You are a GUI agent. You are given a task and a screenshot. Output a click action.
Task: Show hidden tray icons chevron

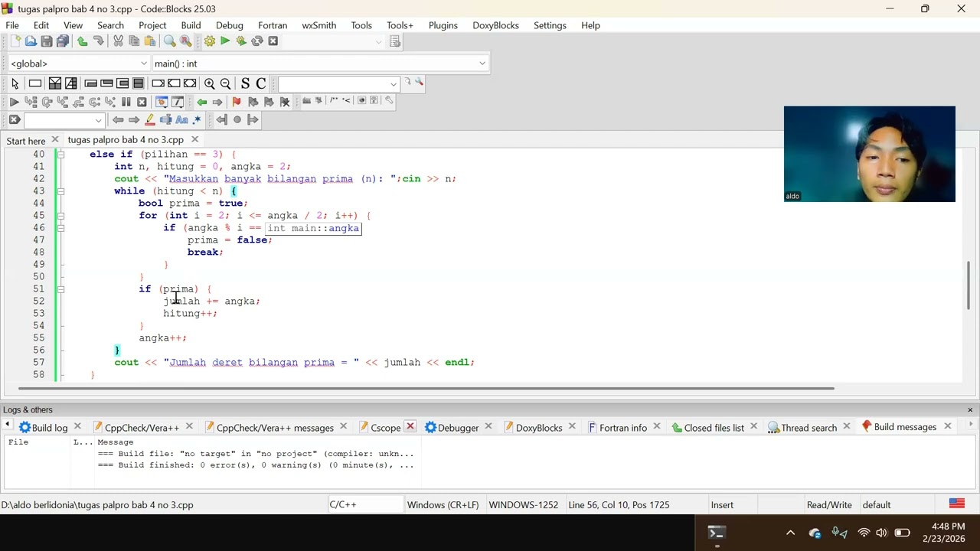click(x=791, y=533)
